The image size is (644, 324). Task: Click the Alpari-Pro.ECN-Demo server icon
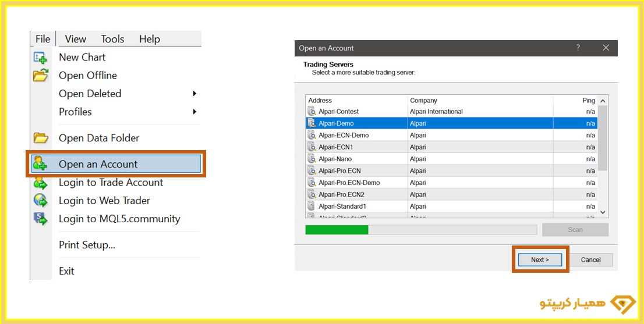tap(312, 183)
